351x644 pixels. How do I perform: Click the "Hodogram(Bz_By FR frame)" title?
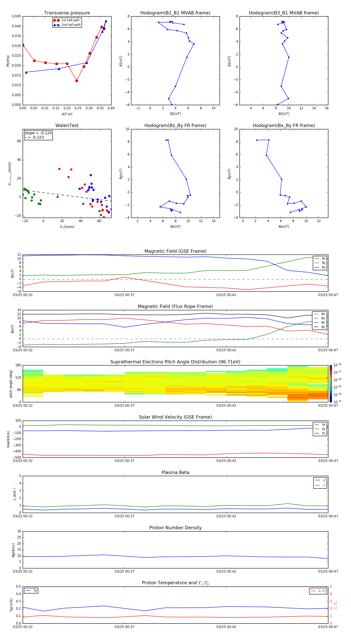point(175,125)
